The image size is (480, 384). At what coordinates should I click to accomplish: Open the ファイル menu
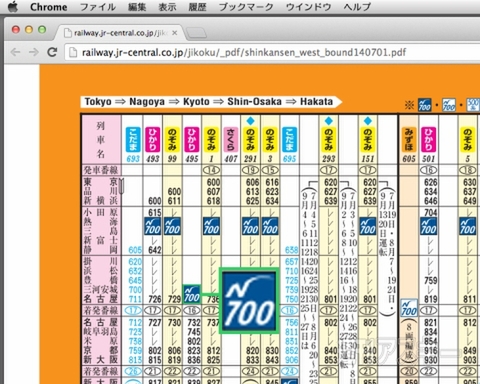(98, 7)
